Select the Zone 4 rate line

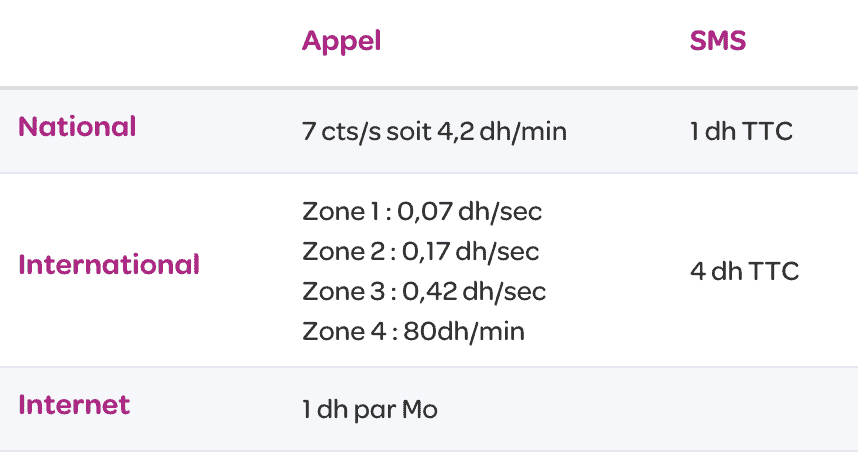point(413,331)
